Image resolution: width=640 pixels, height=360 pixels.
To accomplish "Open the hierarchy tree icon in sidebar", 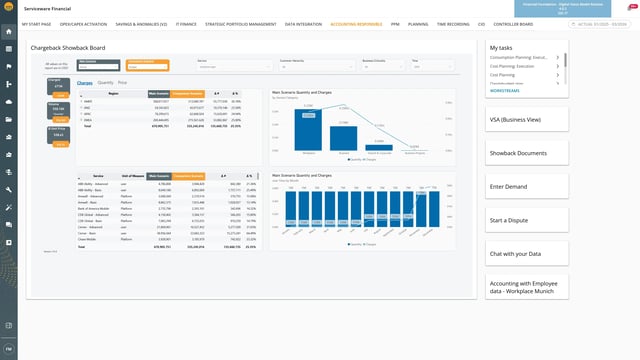I will coord(9,84).
